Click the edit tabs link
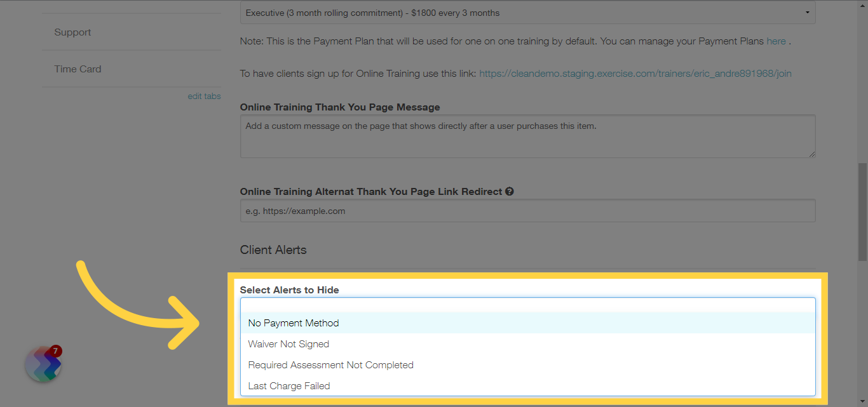 point(204,95)
